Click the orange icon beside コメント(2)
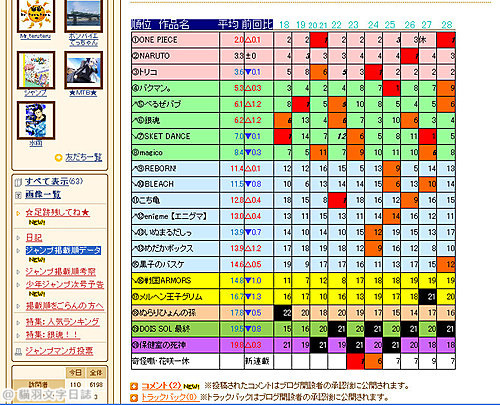Viewport: 500px width, 405px height. 134,387
